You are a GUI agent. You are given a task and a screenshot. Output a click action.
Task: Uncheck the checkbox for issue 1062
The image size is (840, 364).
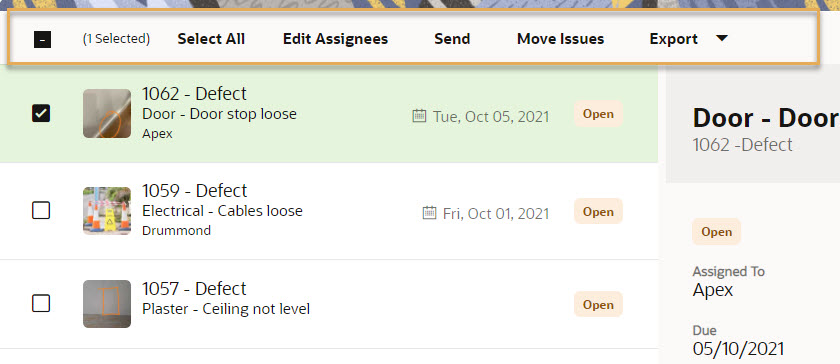(x=41, y=113)
